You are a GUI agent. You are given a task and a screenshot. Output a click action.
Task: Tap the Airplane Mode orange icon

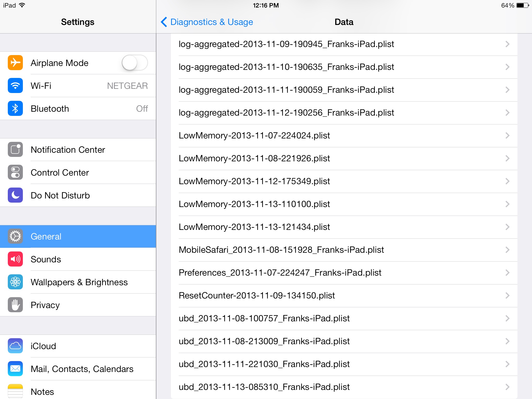tap(15, 63)
